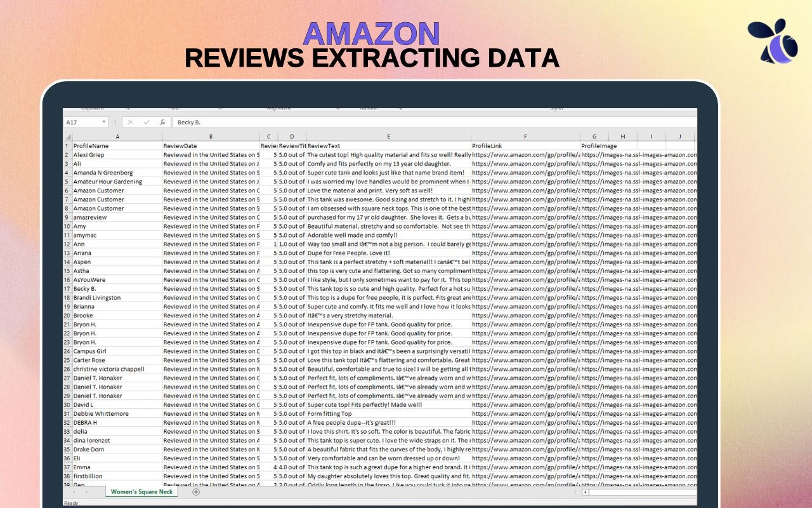Select the row 30 header number
The image size is (812, 508).
pos(67,404)
